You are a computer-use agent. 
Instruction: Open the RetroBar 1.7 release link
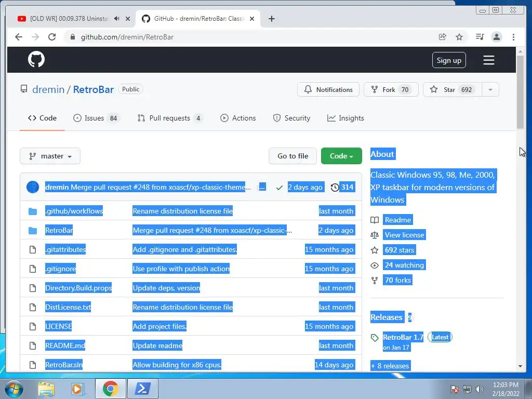pyautogui.click(x=403, y=337)
